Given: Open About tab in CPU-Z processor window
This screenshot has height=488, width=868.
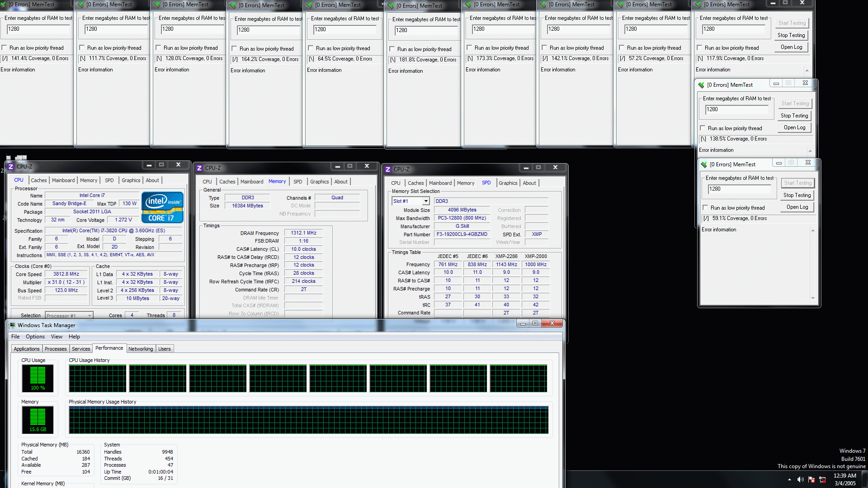Looking at the screenshot, I should coord(152,180).
